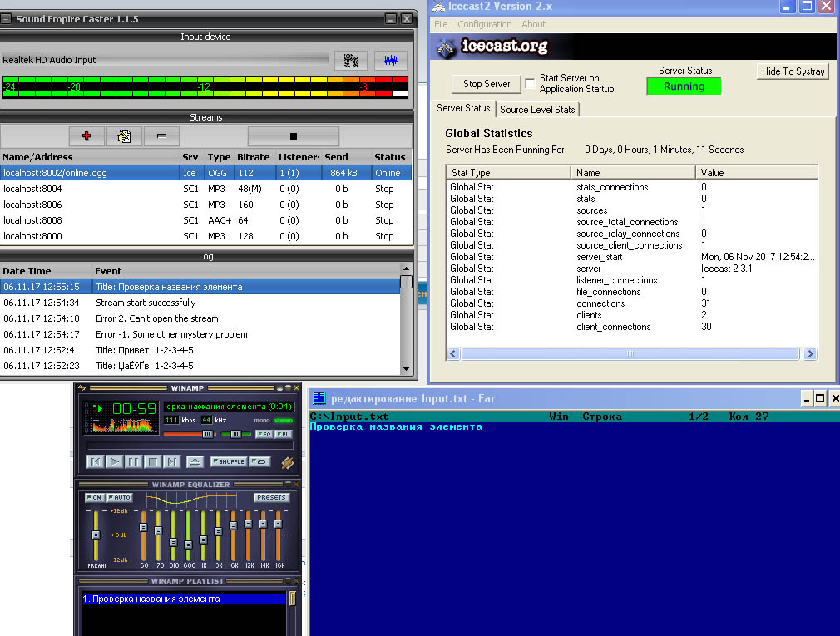
Task: Select the localhost:8002/online.ogg stream row
Action: click(205, 173)
